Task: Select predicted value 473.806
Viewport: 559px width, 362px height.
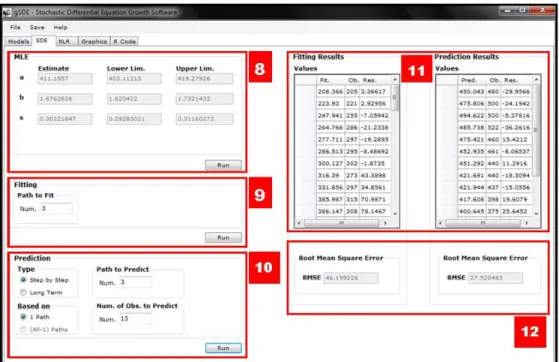Action: (471, 103)
